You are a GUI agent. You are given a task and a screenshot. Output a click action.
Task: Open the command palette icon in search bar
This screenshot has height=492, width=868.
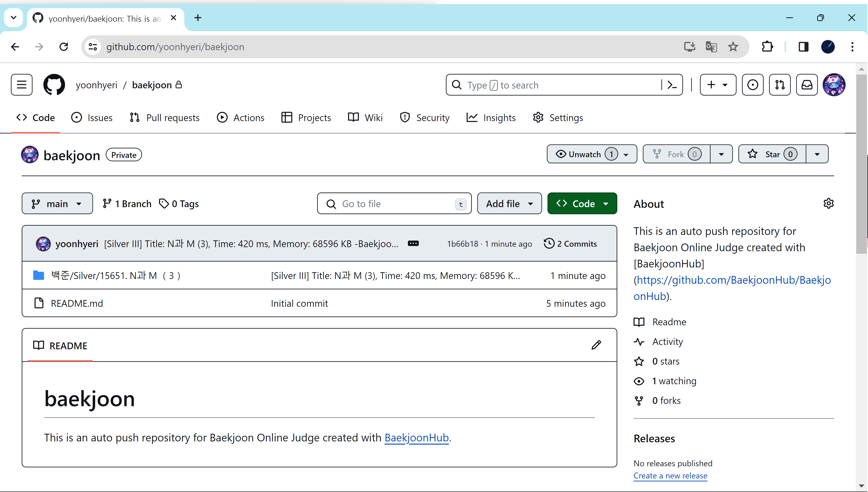[x=672, y=85]
